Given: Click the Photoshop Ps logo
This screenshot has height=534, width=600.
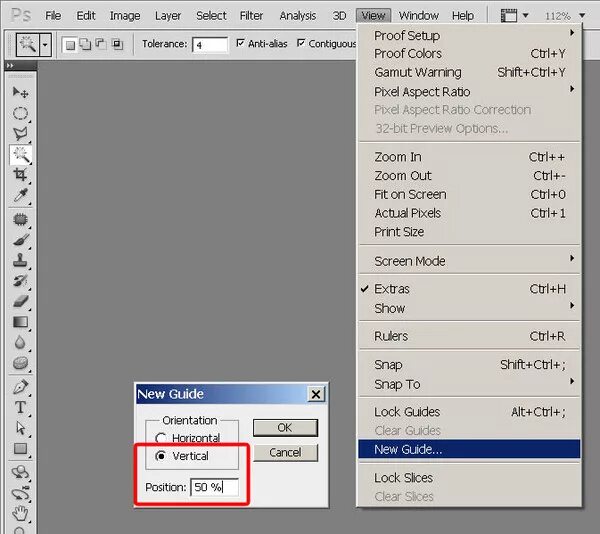Looking at the screenshot, I should coord(21,15).
